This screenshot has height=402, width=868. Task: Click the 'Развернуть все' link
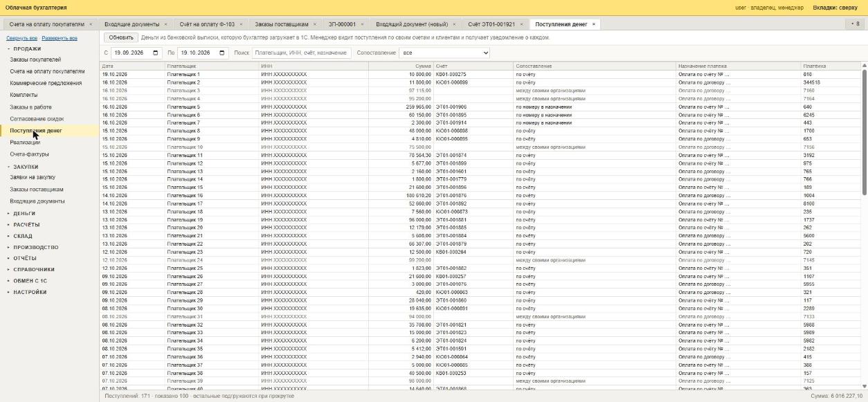(x=60, y=38)
